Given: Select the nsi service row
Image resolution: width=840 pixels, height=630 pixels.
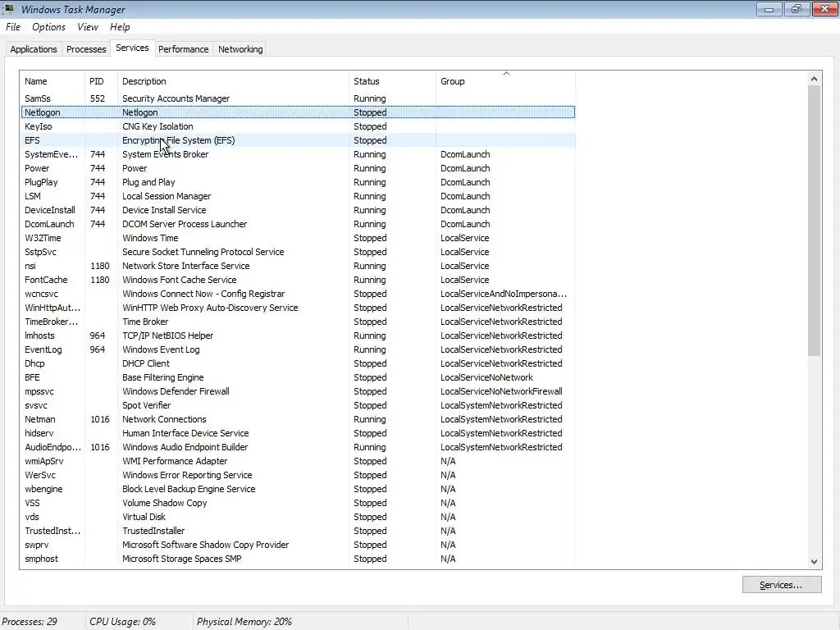Looking at the screenshot, I should 298,266.
